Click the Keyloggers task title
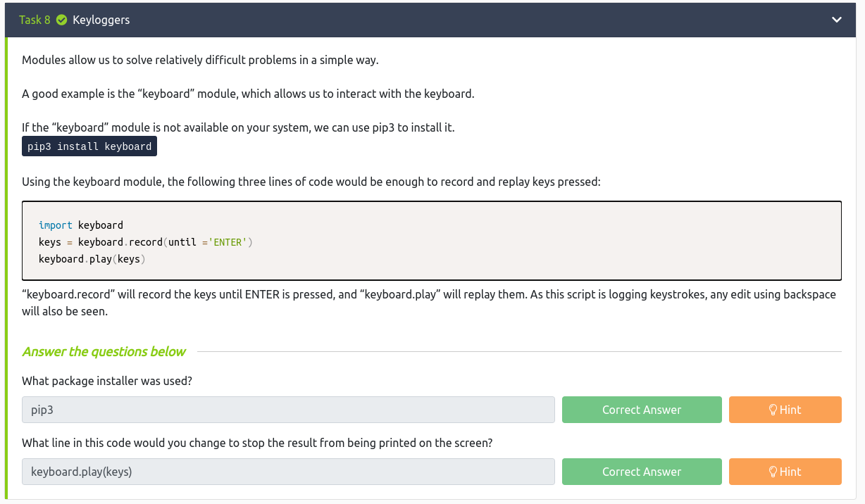This screenshot has height=504, width=865. coord(101,20)
